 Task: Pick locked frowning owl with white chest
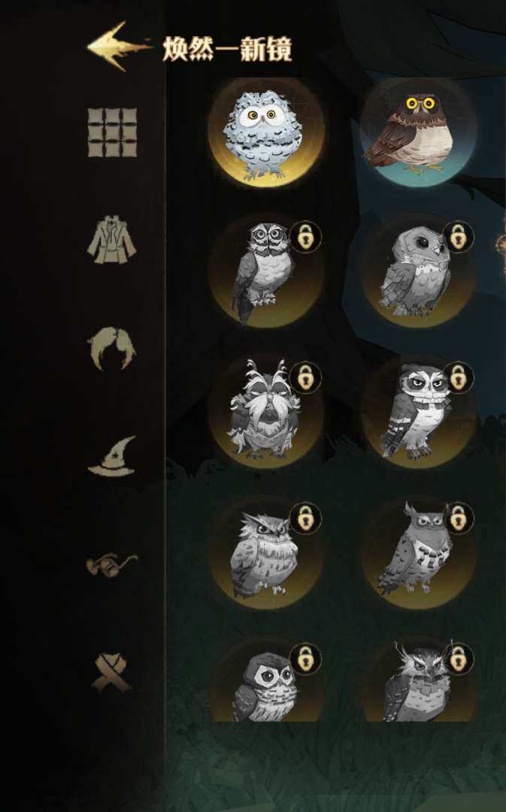tap(419, 411)
